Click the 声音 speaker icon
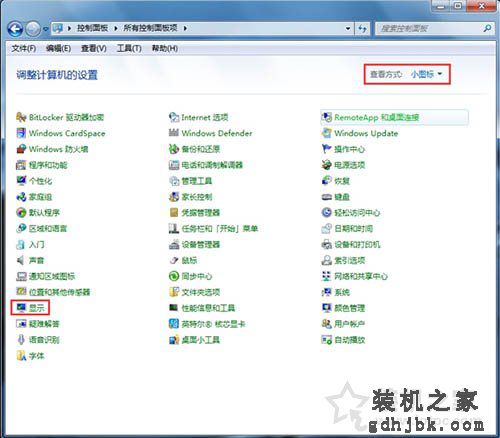The height and width of the screenshot is (438, 500). click(21, 260)
